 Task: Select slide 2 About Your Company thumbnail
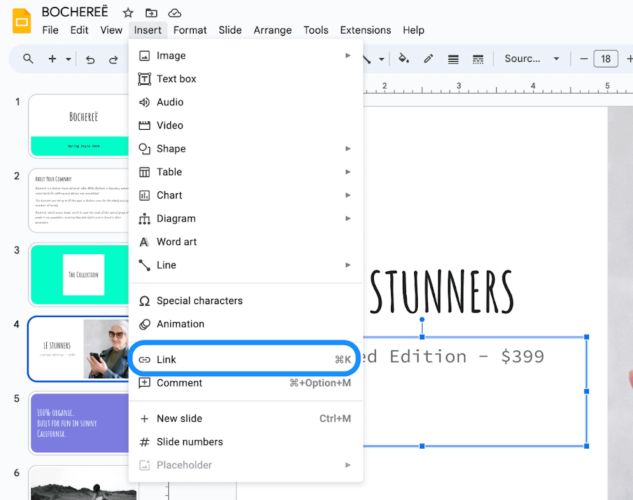[x=79, y=200]
